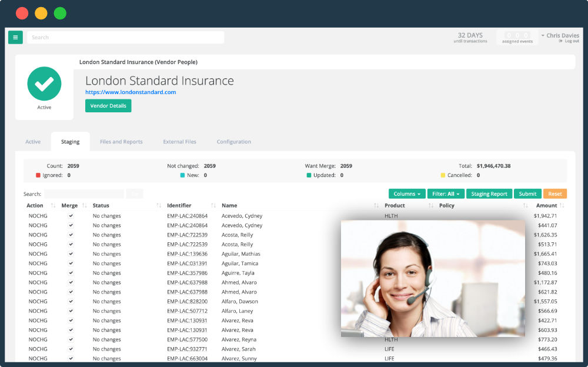Open the green hamburger menu
The width and height of the screenshot is (588, 367).
click(15, 38)
